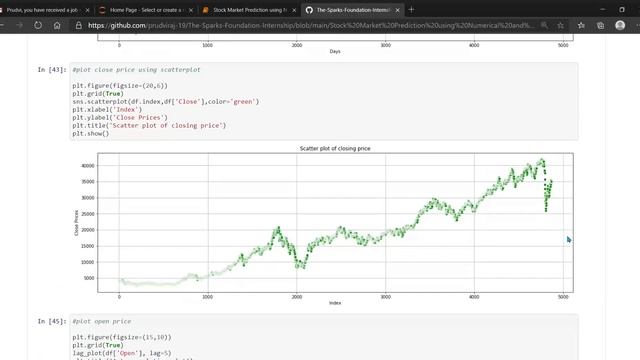Select 'The-Sparks-Foundation-Internship' GitHub tab
The image size is (640, 360).
pyautogui.click(x=352, y=10)
